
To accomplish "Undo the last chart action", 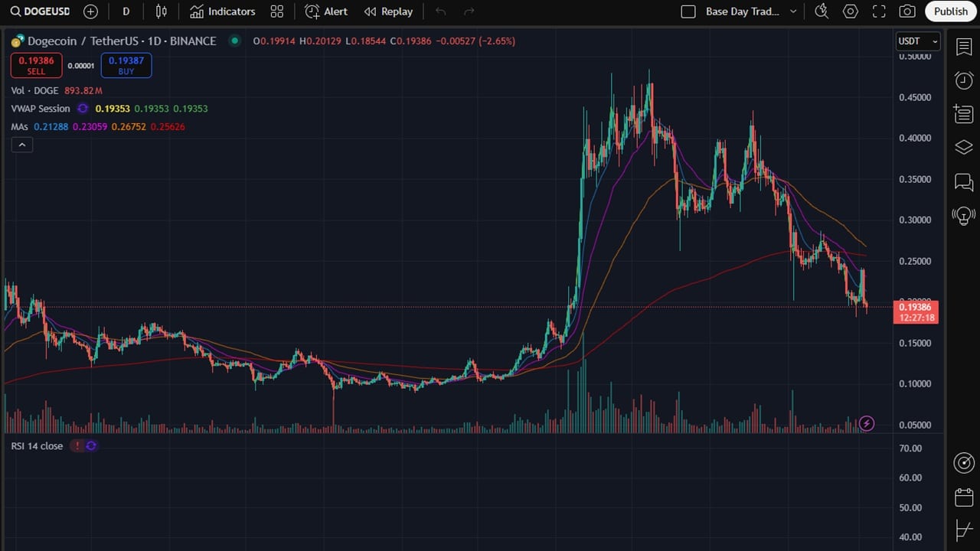I will point(440,11).
